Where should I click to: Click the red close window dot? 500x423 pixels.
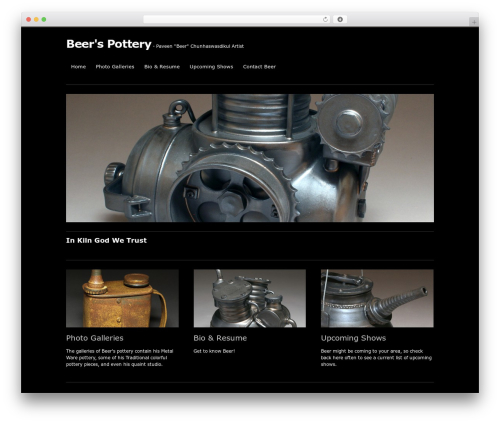pos(29,19)
